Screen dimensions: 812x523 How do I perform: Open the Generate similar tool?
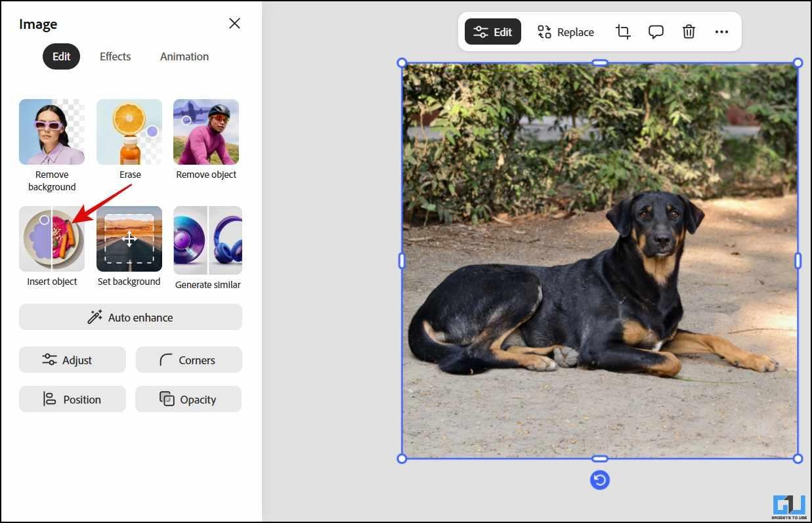pos(207,241)
